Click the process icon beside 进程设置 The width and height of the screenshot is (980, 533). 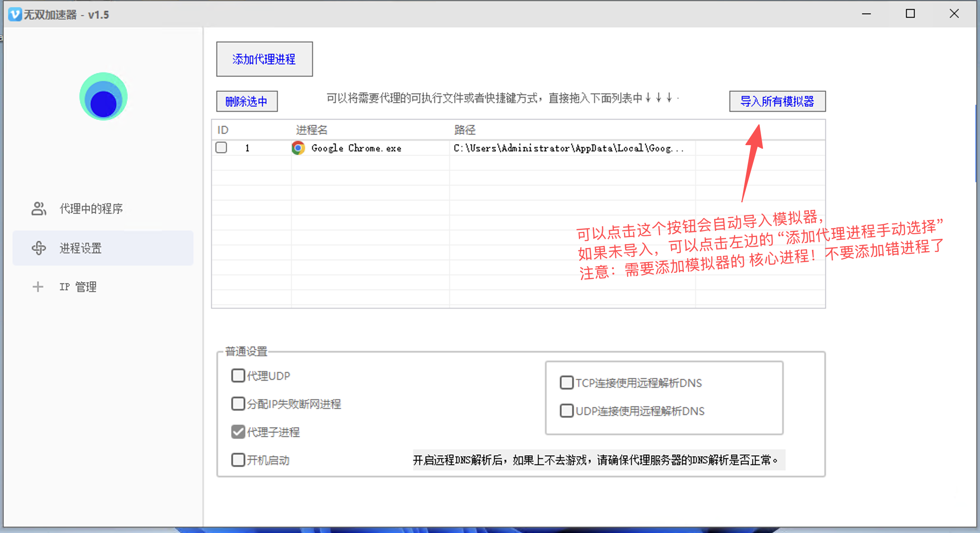point(39,248)
